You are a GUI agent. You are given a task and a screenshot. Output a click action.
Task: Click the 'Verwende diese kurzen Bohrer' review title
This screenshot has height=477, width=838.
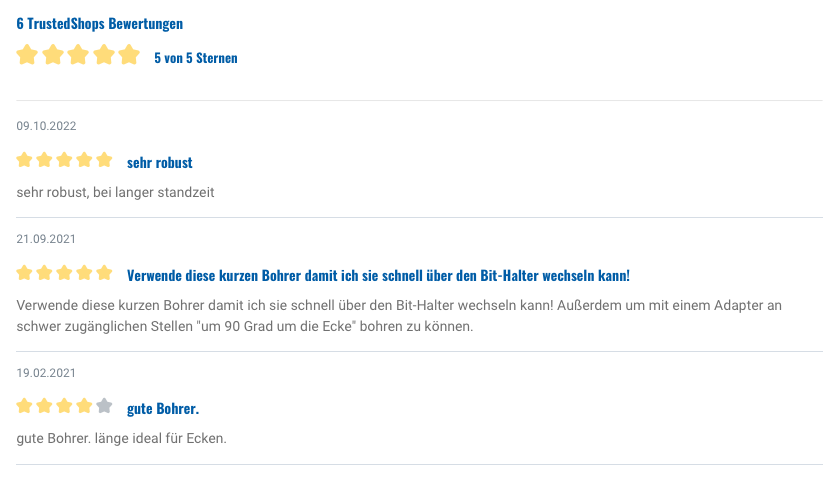(x=378, y=275)
